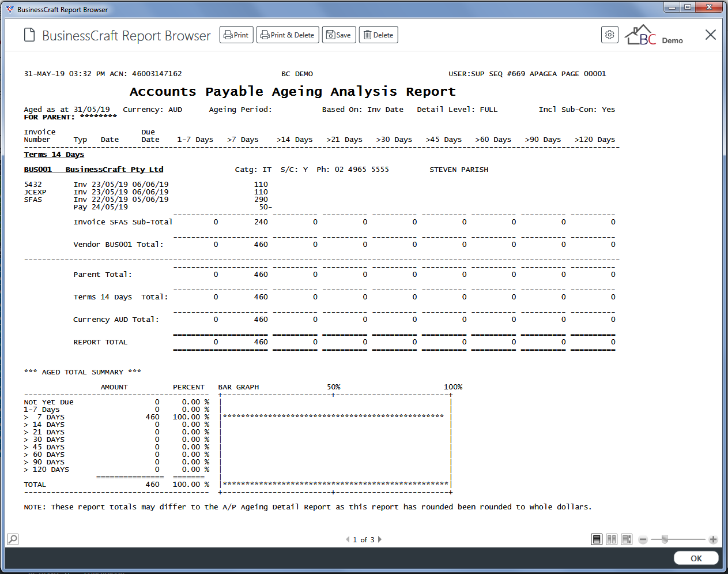Image resolution: width=728 pixels, height=574 pixels.
Task: Delete the report using the Delete button
Action: tap(379, 35)
